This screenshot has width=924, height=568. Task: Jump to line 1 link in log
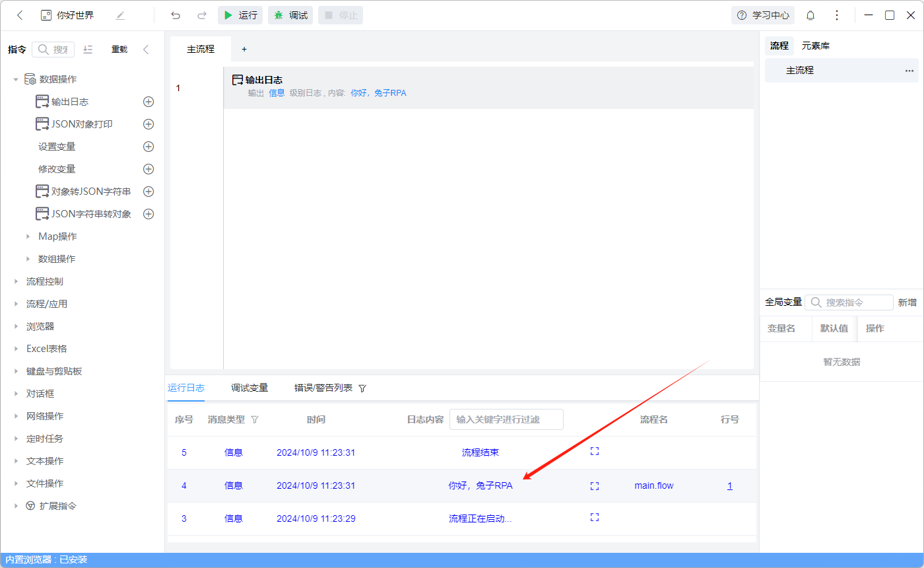730,485
